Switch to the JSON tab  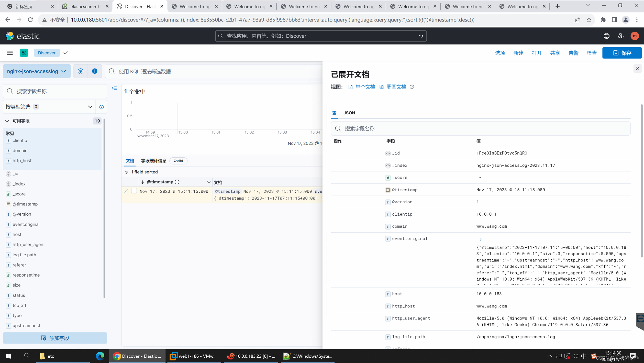coord(349,113)
